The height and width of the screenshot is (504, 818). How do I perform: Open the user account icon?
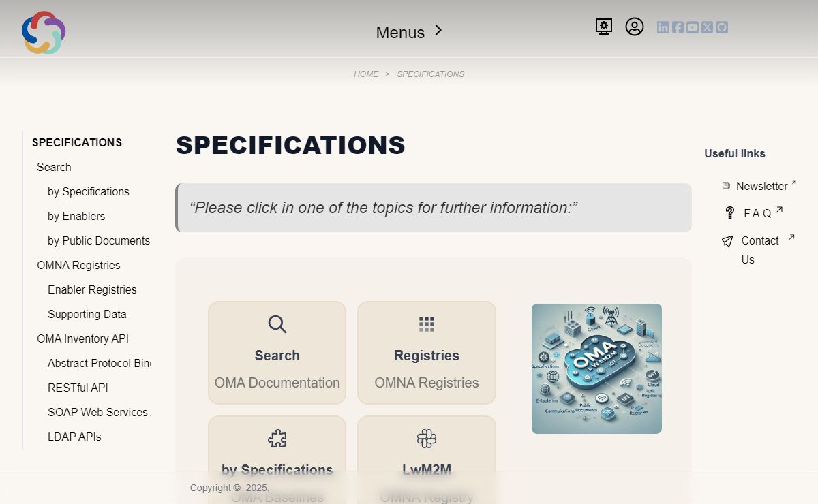tap(635, 27)
